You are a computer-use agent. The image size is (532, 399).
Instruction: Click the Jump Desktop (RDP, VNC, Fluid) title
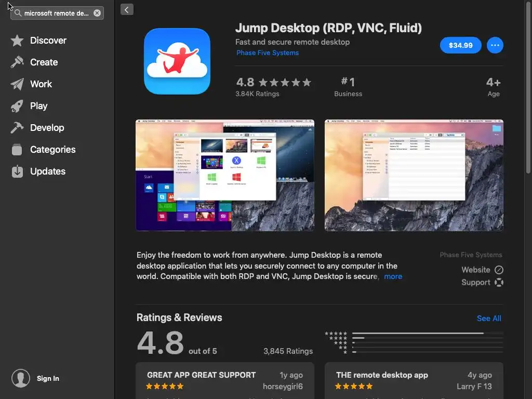pyautogui.click(x=328, y=28)
